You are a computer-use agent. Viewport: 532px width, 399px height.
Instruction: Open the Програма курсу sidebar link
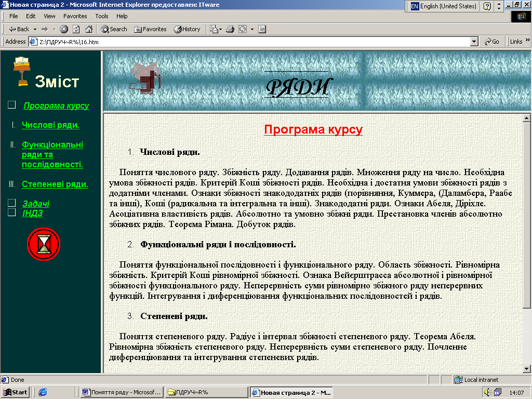(56, 105)
